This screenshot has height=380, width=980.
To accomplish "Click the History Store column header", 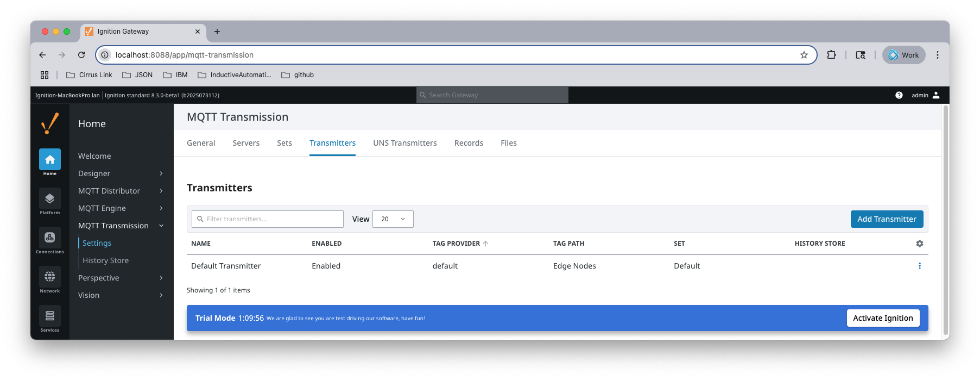I will (820, 244).
